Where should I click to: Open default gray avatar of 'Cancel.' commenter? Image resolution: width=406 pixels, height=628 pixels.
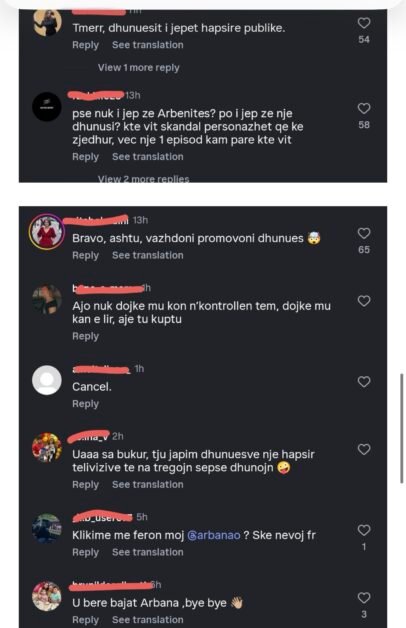point(47,380)
